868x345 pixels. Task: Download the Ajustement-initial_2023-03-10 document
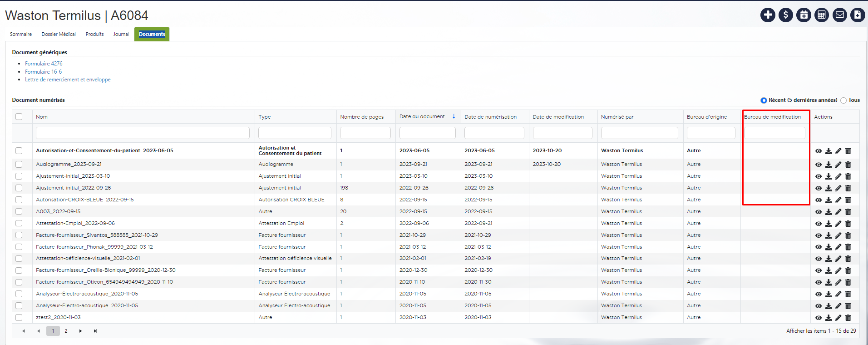[x=829, y=176]
